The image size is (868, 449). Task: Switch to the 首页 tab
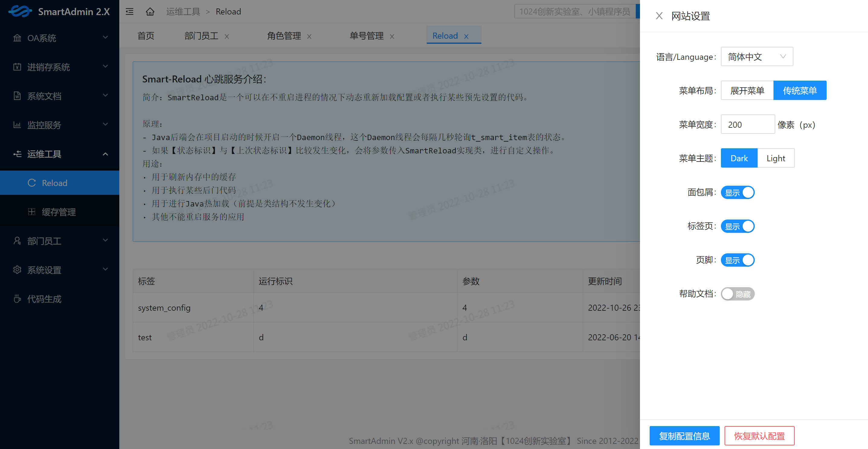pos(146,36)
